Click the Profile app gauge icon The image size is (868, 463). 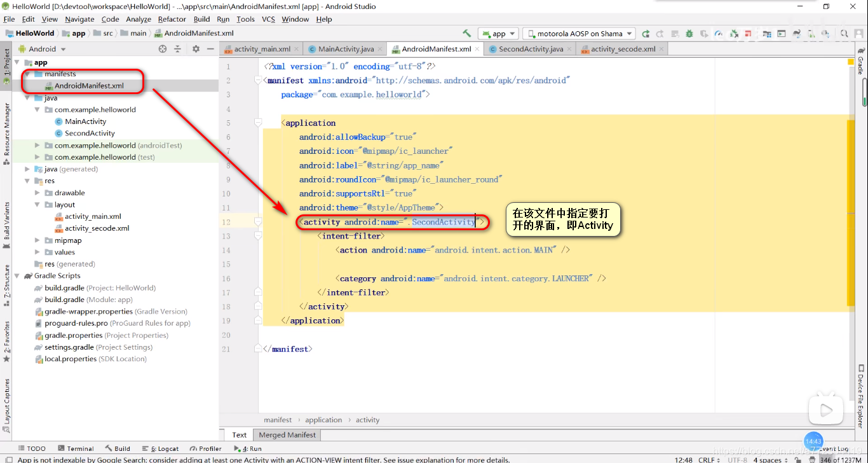[719, 34]
